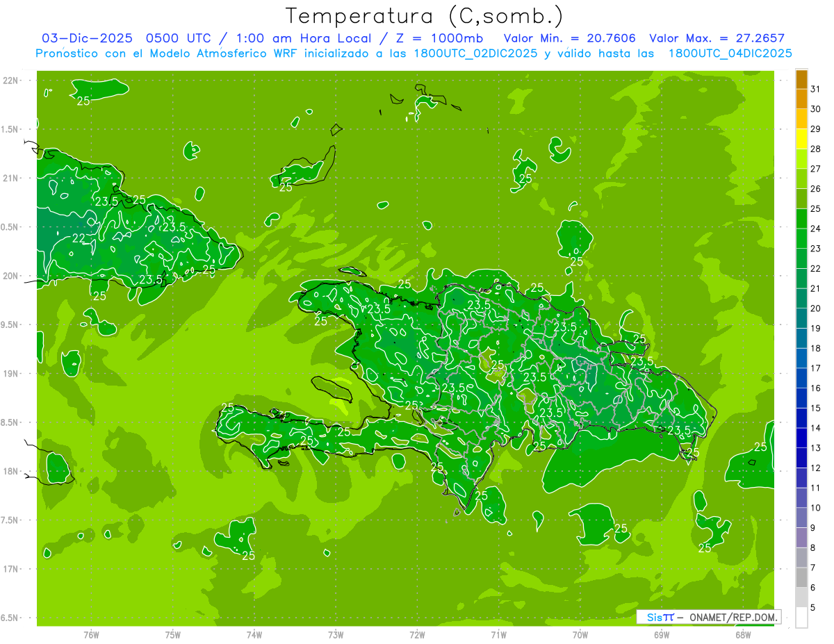
Task: Click the "71W" longitude axis label
Action: coord(498,634)
